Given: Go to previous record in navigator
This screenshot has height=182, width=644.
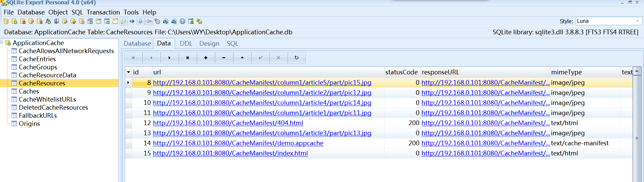Looking at the screenshot, I should point(152,58).
